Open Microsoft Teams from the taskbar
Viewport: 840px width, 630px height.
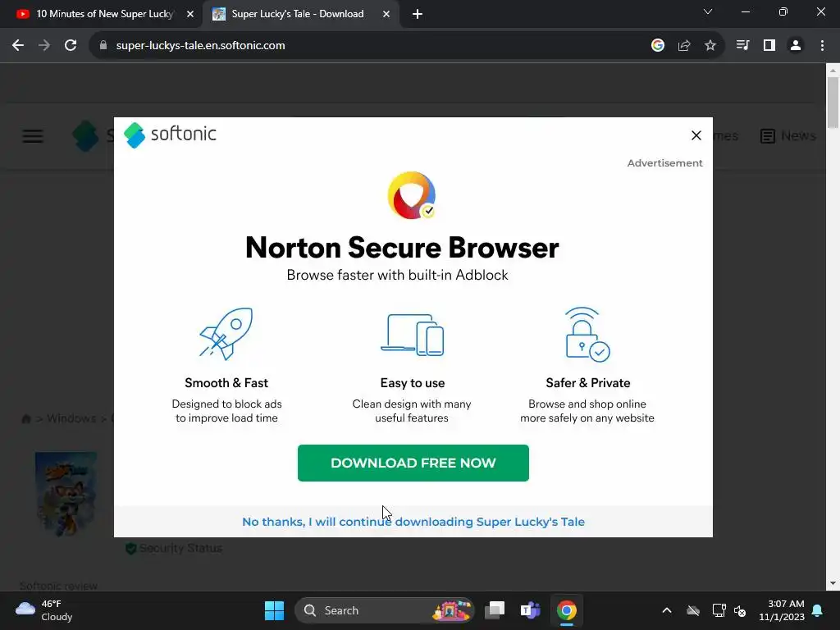point(531,610)
